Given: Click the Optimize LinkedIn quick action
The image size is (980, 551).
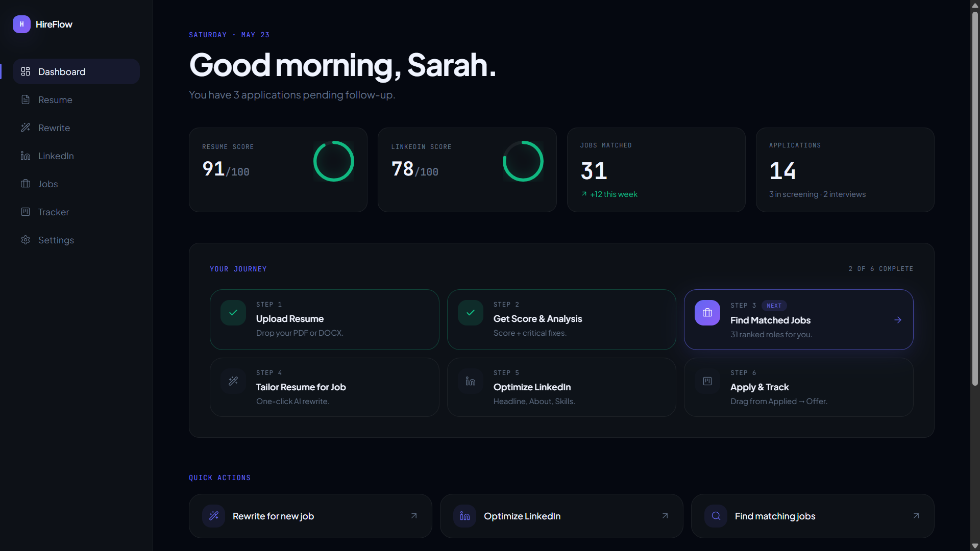Looking at the screenshot, I should coord(561,516).
